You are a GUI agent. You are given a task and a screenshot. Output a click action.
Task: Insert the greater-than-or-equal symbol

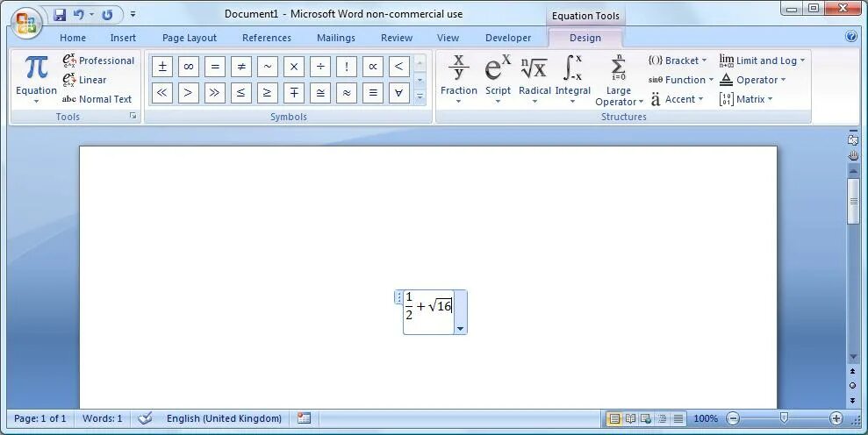[268, 92]
